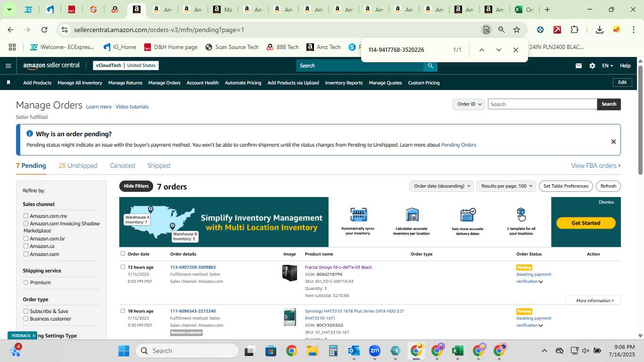Image resolution: width=644 pixels, height=362 pixels.
Task: Click the order search input field
Action: [x=542, y=104]
